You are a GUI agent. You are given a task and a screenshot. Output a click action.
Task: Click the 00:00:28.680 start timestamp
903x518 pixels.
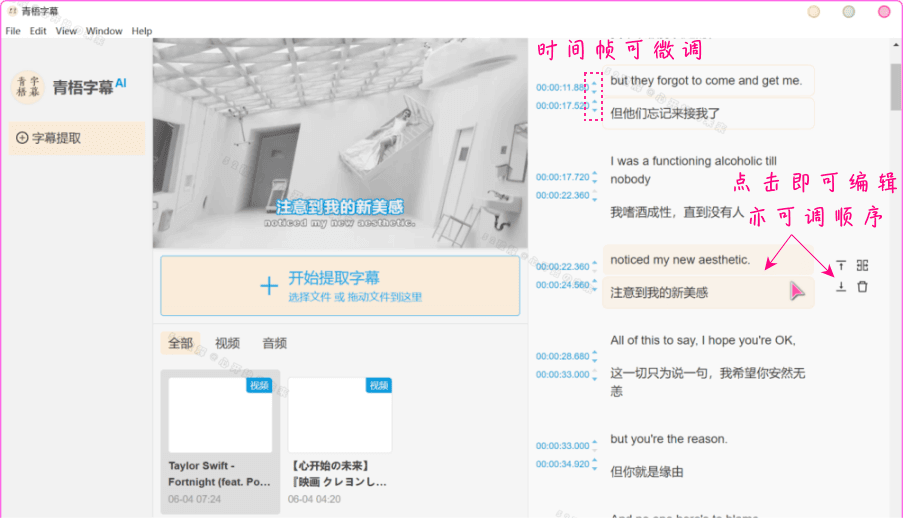pos(563,356)
